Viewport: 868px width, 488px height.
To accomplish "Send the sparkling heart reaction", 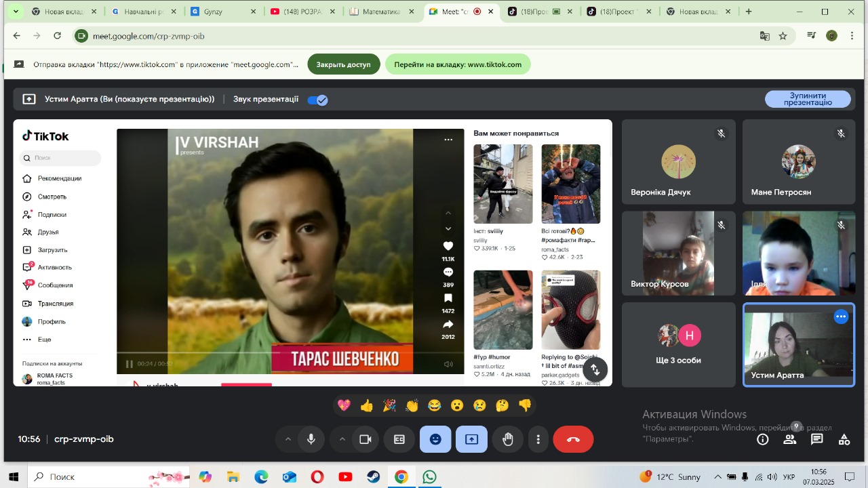I will click(x=344, y=405).
